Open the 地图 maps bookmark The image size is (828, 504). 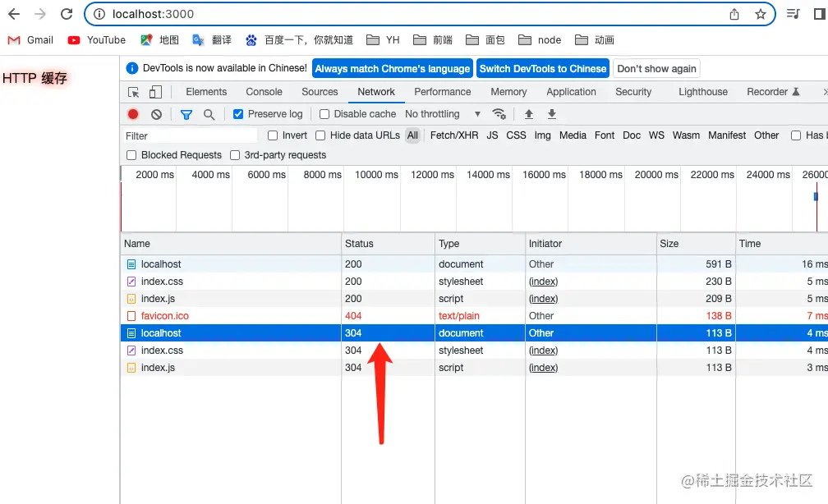(160, 40)
